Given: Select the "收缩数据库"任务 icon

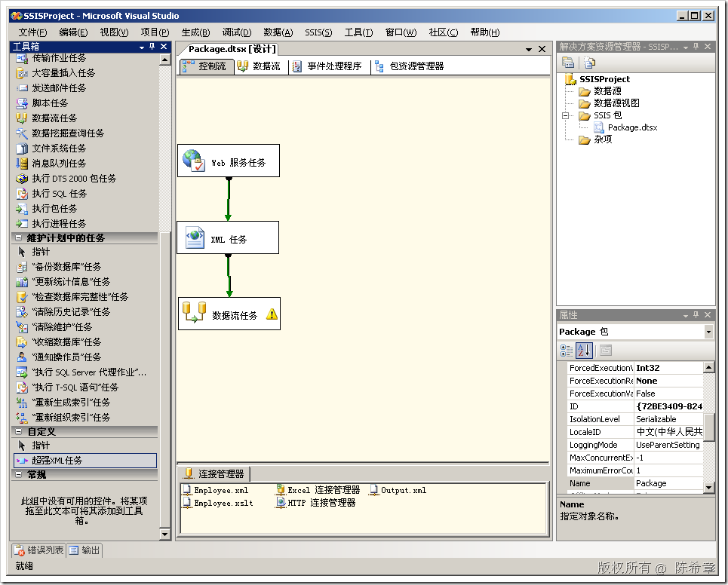Looking at the screenshot, I should pyautogui.click(x=22, y=342).
